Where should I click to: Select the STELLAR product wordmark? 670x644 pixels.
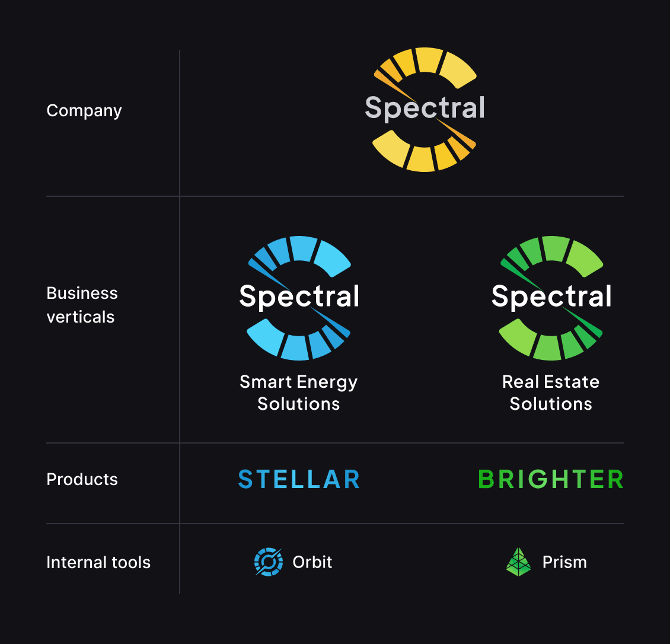(x=299, y=479)
